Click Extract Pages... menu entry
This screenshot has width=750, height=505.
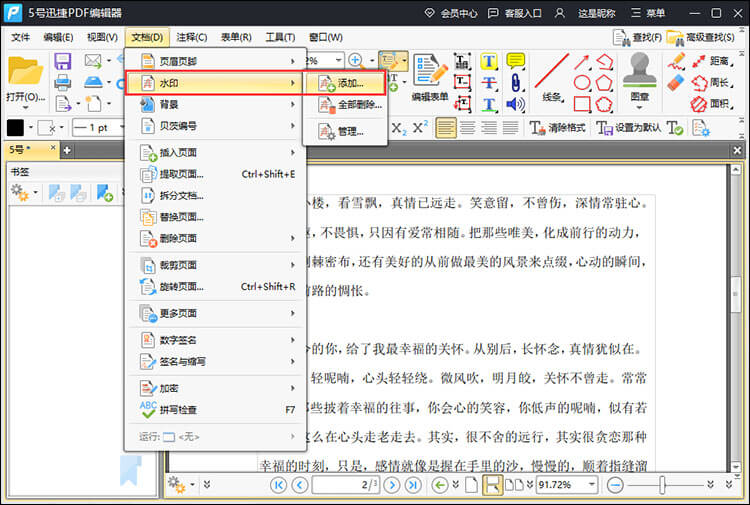(x=216, y=174)
